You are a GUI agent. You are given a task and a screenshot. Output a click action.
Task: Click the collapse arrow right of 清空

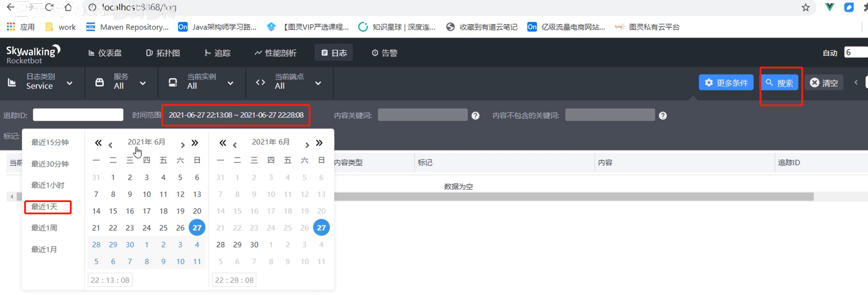coord(856,82)
